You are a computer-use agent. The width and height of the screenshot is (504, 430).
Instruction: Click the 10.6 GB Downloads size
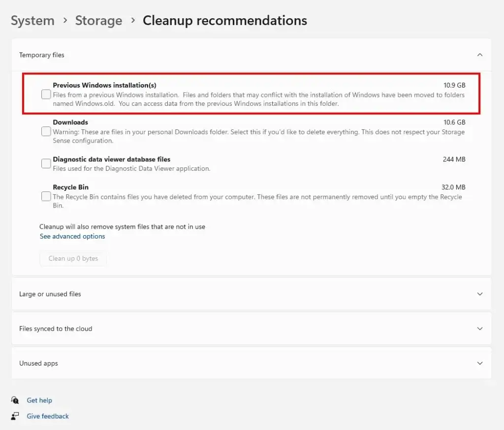[x=454, y=122]
